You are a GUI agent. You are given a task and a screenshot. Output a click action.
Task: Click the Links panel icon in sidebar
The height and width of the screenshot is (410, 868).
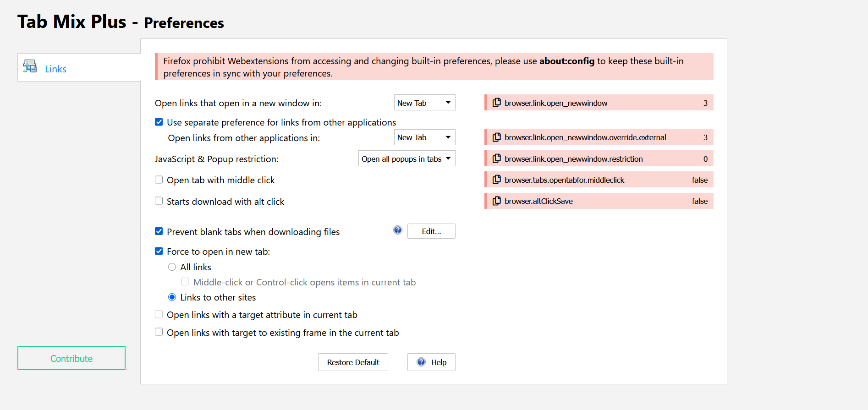tap(30, 66)
